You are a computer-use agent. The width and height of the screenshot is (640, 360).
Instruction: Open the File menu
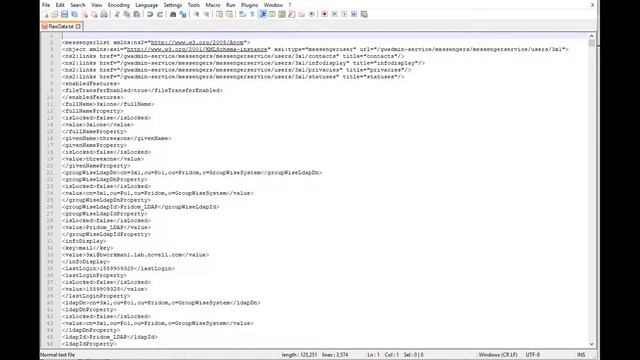[x=46, y=5]
